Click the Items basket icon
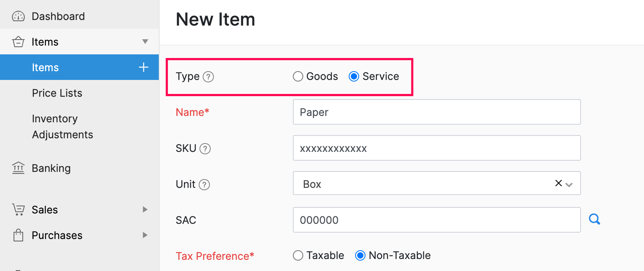 [x=18, y=42]
